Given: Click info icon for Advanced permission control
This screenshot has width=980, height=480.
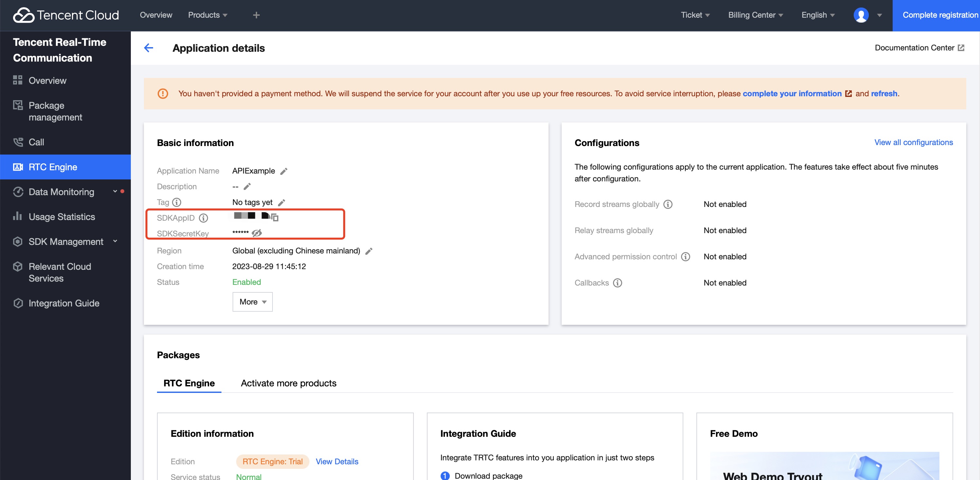Looking at the screenshot, I should (x=685, y=256).
